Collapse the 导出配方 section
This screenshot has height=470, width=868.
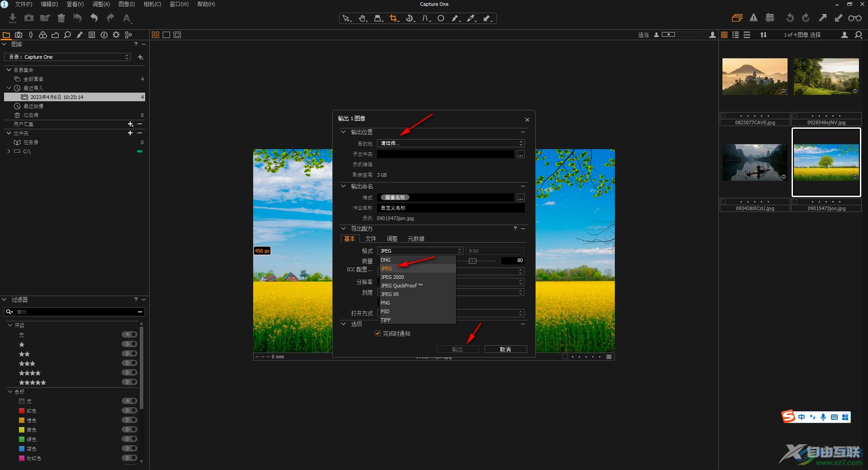(x=343, y=229)
